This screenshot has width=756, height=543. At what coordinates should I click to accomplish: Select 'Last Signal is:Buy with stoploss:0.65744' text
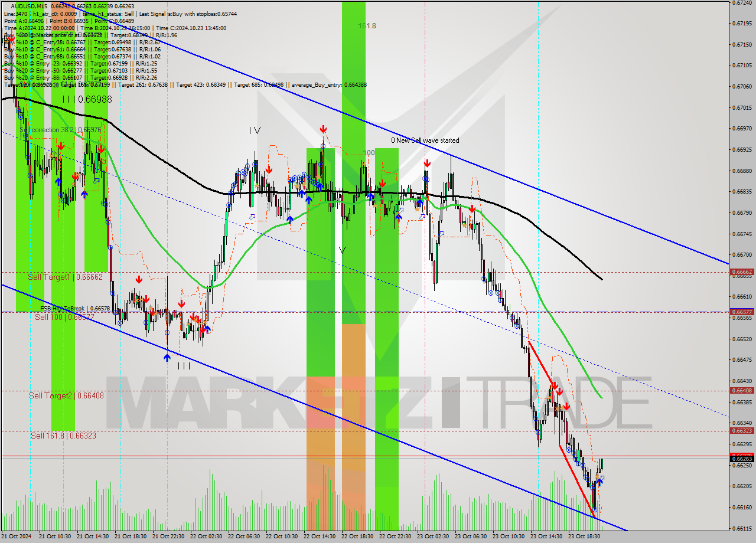pyautogui.click(x=187, y=13)
